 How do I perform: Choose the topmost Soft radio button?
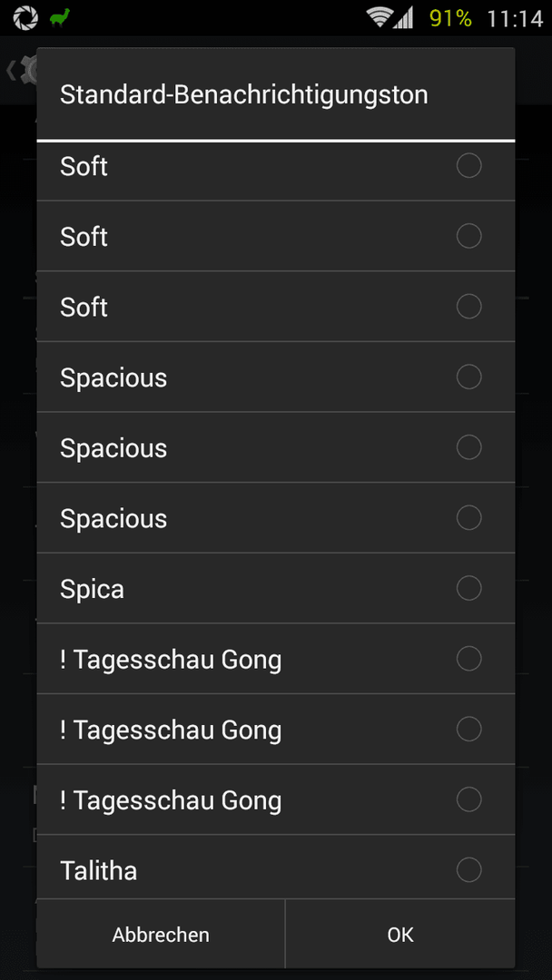pos(468,166)
